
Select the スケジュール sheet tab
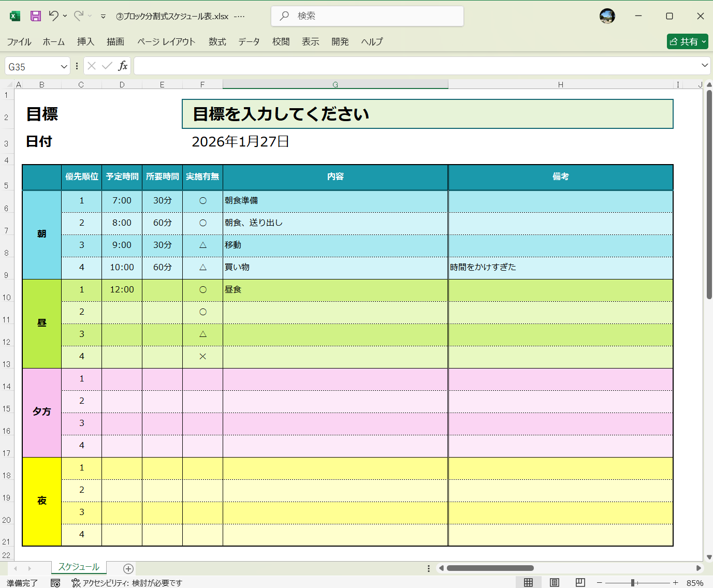pos(79,567)
